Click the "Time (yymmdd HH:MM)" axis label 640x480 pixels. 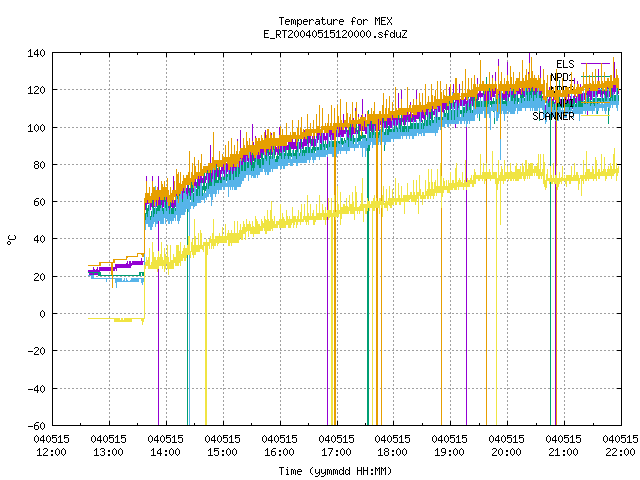click(335, 471)
